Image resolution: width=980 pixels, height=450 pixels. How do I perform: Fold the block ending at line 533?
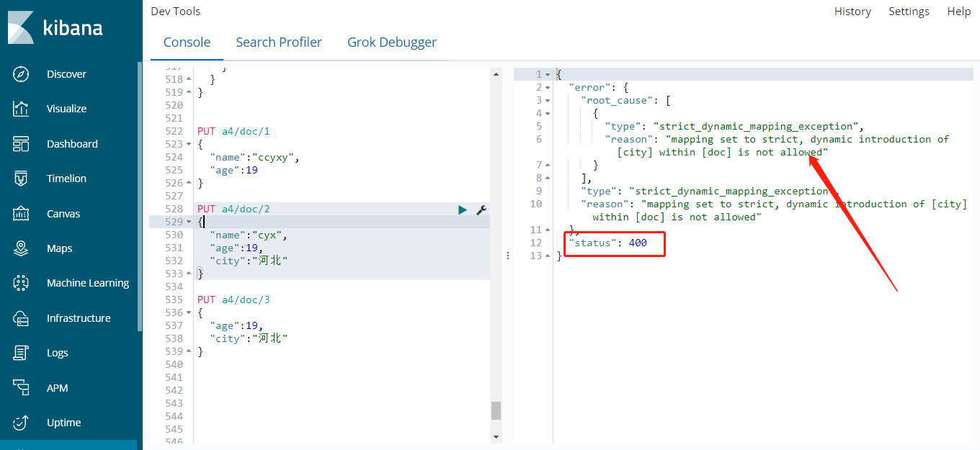[189, 274]
